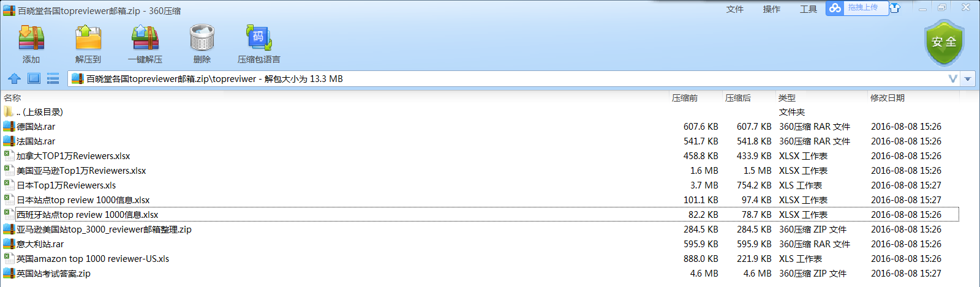
Task: Click the green 安全 security shield badge
Action: (944, 42)
